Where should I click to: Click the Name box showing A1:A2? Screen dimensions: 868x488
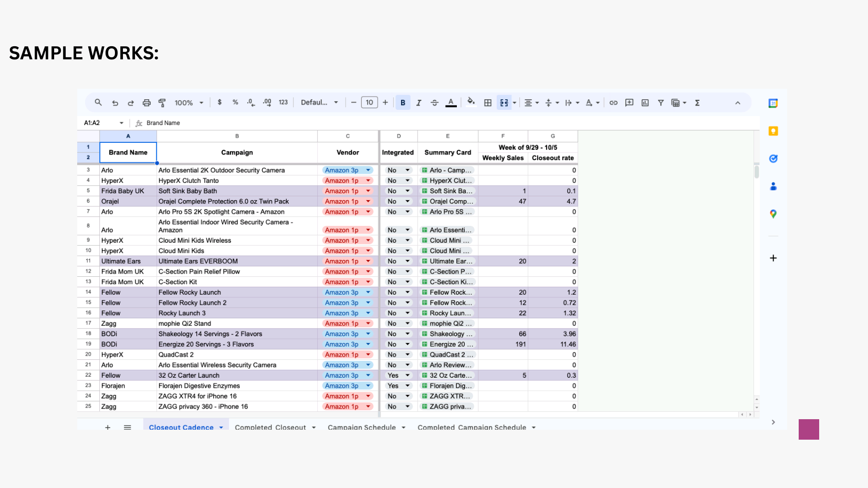click(x=103, y=123)
